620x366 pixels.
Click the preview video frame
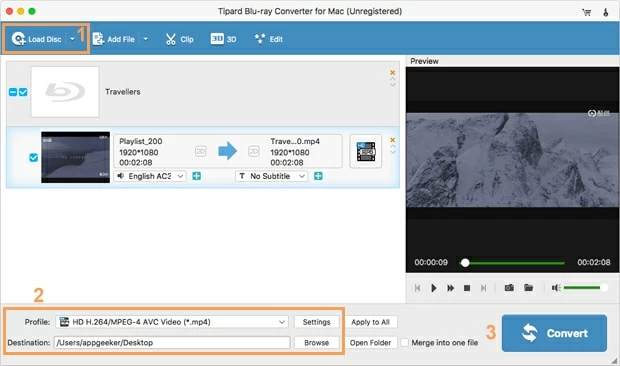512,160
